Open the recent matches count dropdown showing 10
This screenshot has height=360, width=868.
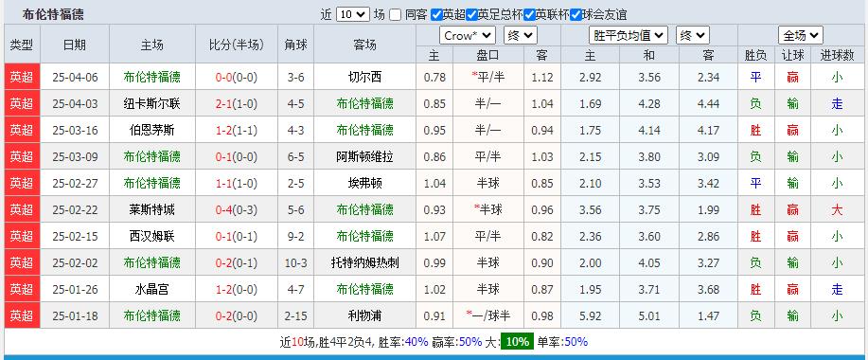coord(353,14)
